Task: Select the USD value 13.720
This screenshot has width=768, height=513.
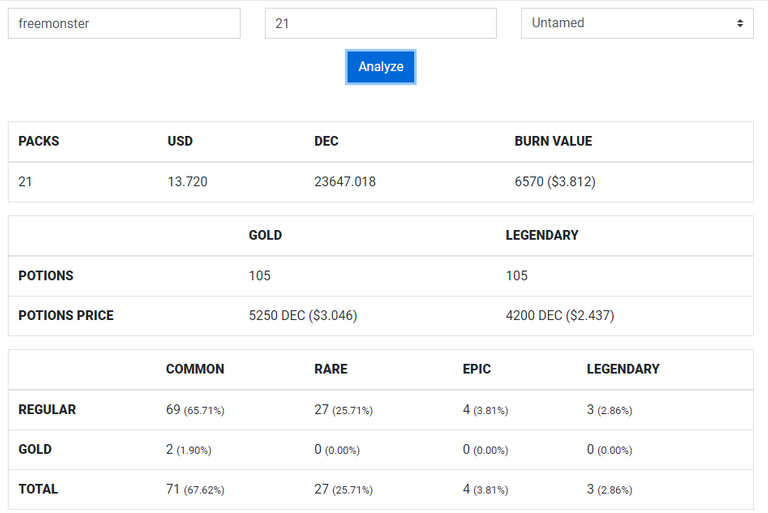Action: click(188, 182)
